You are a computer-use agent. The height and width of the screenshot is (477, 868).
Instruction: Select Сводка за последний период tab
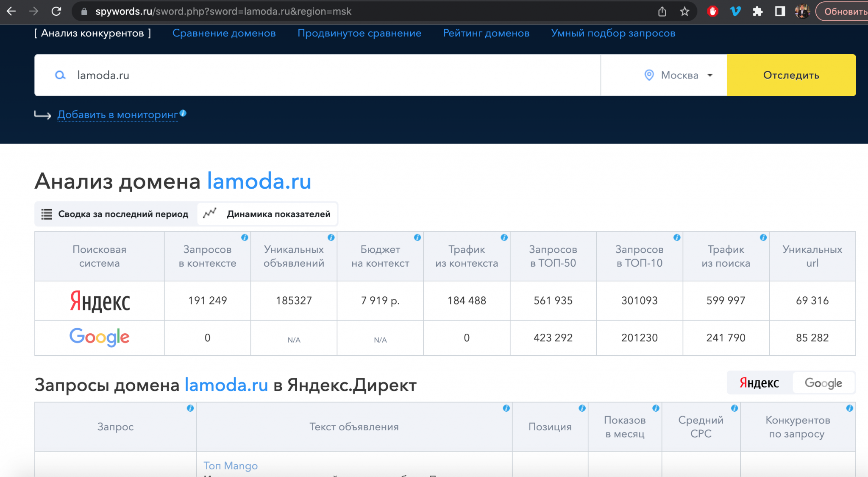click(115, 214)
